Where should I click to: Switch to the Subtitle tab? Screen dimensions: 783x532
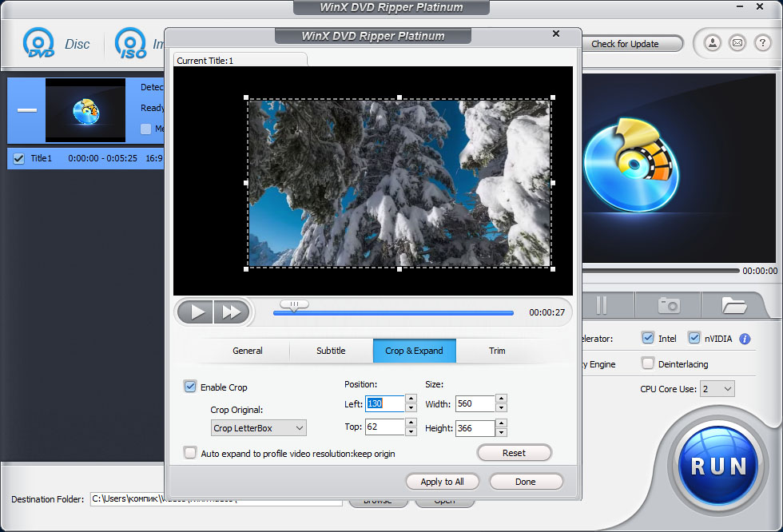point(331,351)
